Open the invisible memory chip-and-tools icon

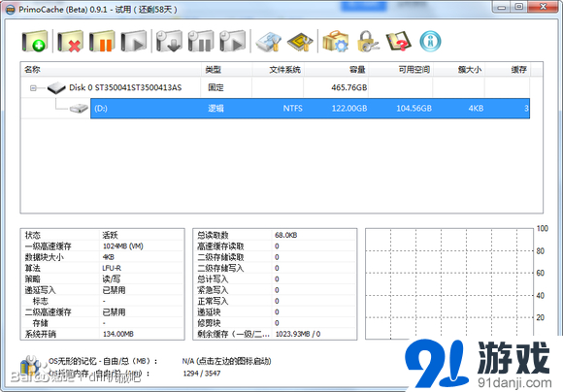300,42
